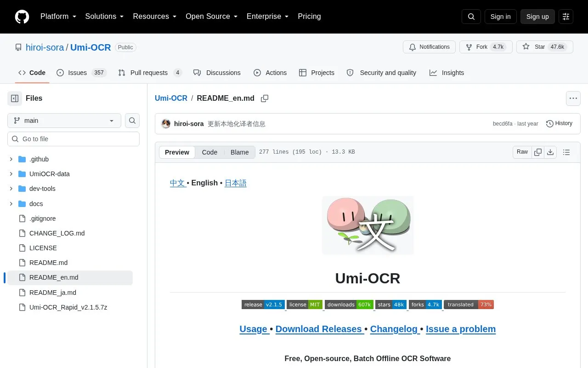The image size is (588, 368).
Task: Click the Umi-OCR logo image
Action: [x=368, y=225]
